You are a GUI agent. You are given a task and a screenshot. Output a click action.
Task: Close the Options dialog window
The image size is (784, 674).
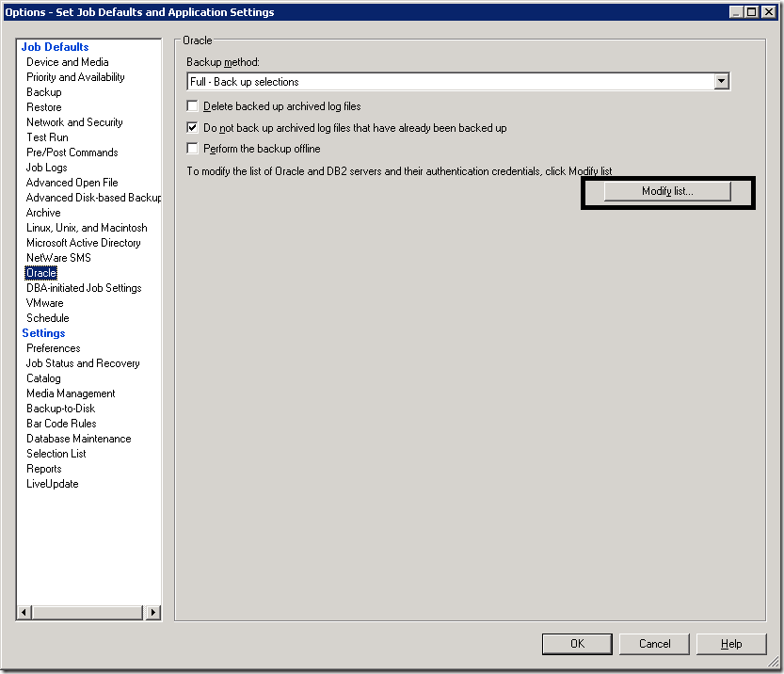tap(769, 12)
